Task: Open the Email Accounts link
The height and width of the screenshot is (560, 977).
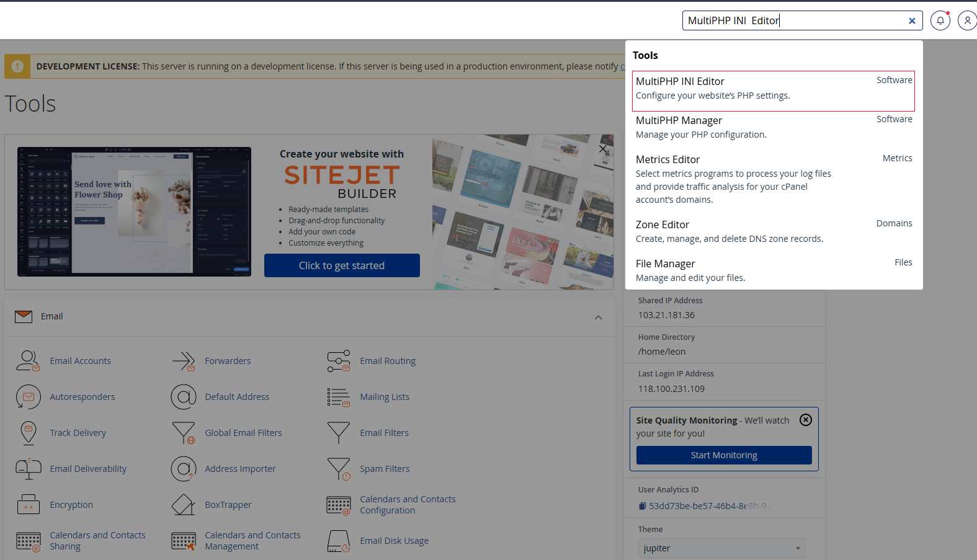Action: pos(81,361)
